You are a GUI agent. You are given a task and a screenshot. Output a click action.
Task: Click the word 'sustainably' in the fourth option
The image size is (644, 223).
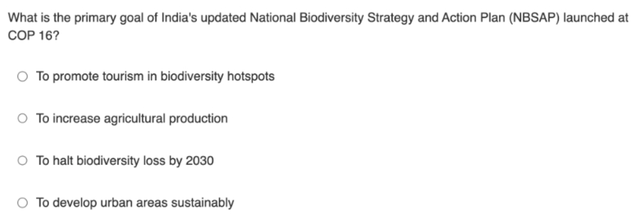tap(202, 202)
